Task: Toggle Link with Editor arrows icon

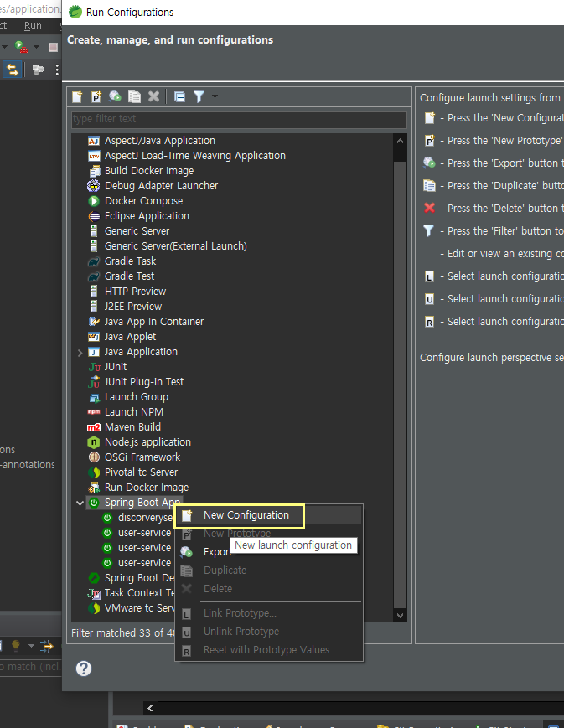Action: click(x=12, y=70)
